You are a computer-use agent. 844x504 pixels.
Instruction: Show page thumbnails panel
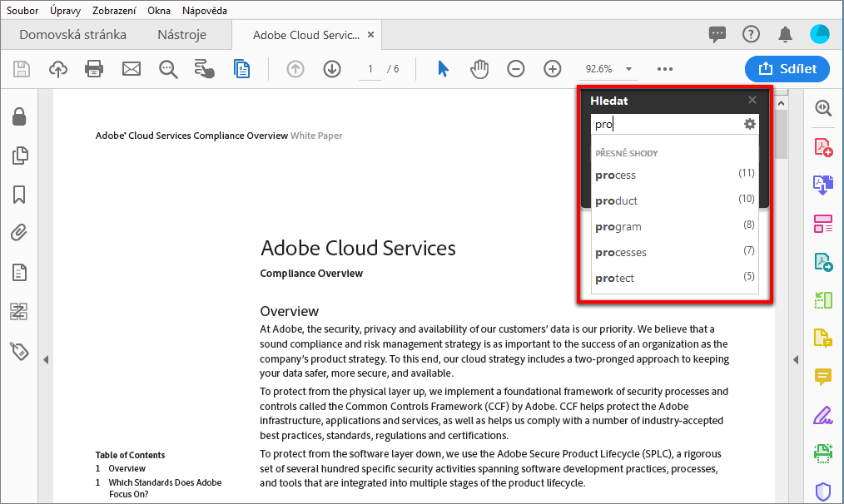[20, 156]
